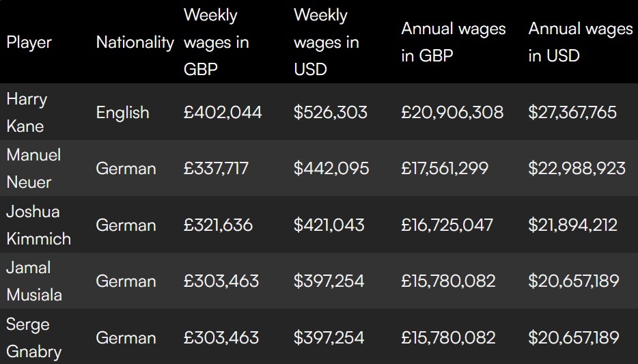Click Manuel Neuer player name

pos(33,169)
